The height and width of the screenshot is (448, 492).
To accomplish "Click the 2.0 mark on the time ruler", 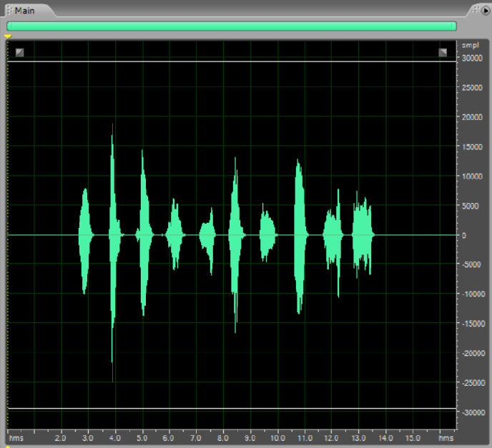I will [61, 437].
